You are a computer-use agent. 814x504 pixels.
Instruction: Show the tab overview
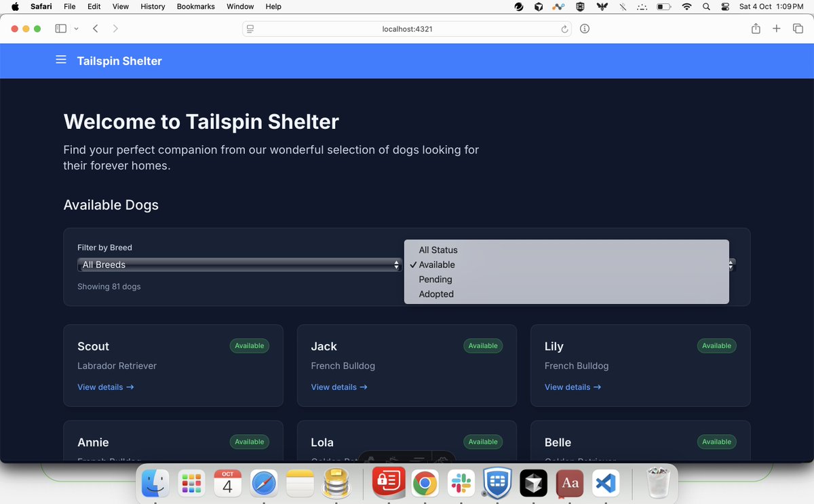pyautogui.click(x=798, y=28)
